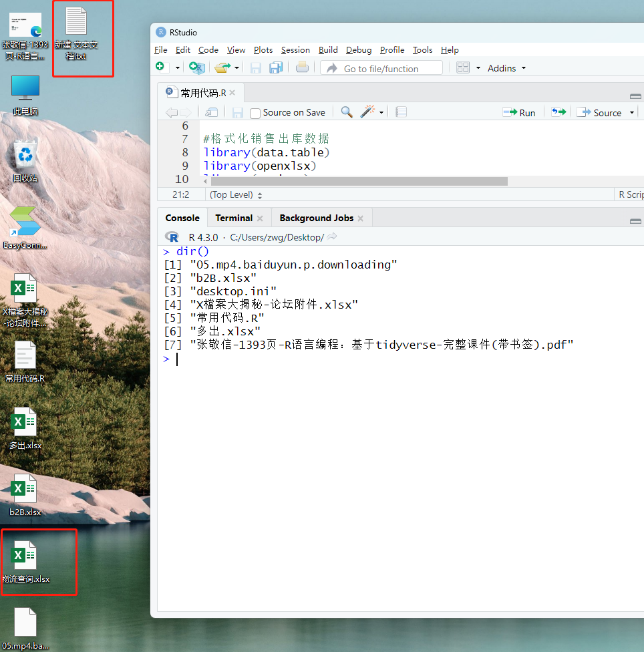The height and width of the screenshot is (652, 644).
Task: Click the Source button
Action: click(x=599, y=113)
